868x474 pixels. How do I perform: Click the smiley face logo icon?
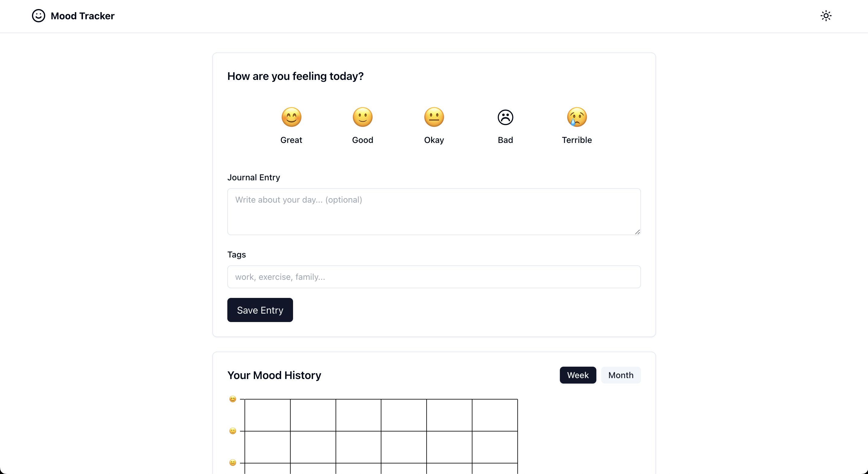[38, 16]
